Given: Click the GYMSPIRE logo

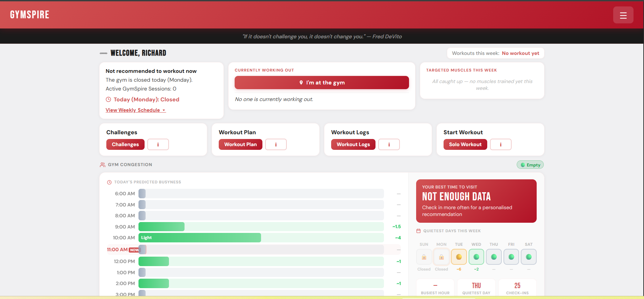Looking at the screenshot, I should 29,15.
